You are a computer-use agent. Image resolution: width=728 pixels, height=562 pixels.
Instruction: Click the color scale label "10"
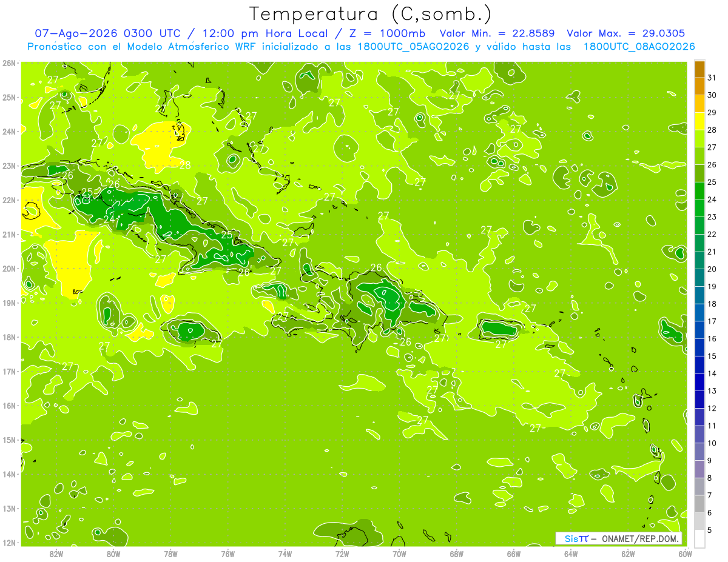(x=712, y=443)
